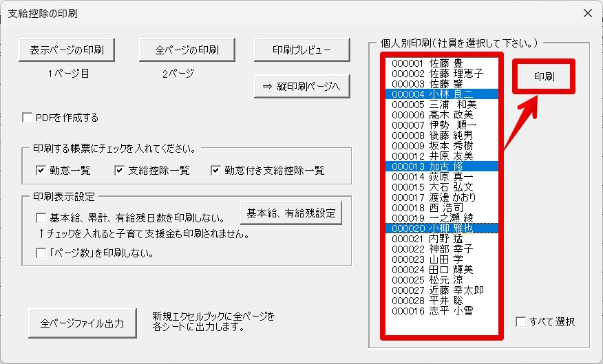Toggle the 支給控除一覧 checkbox
Image resolution: width=603 pixels, height=364 pixels.
pyautogui.click(x=119, y=170)
